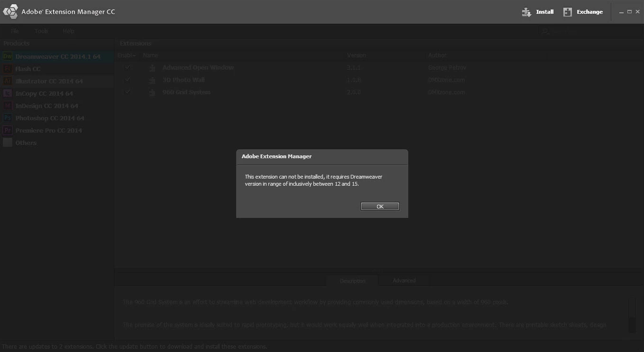The image size is (644, 352).
Task: Click the Flash CC label
Action: [x=28, y=69]
